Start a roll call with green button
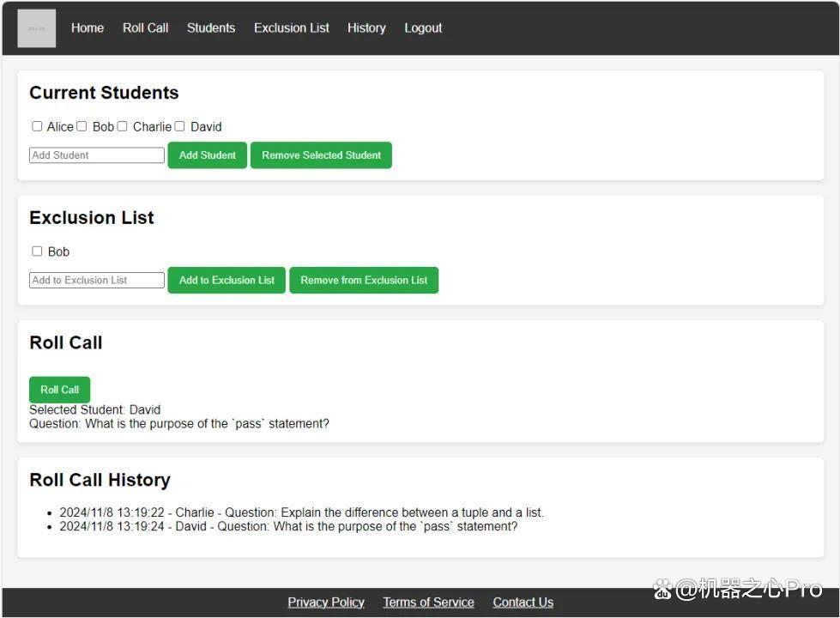 [x=59, y=390]
